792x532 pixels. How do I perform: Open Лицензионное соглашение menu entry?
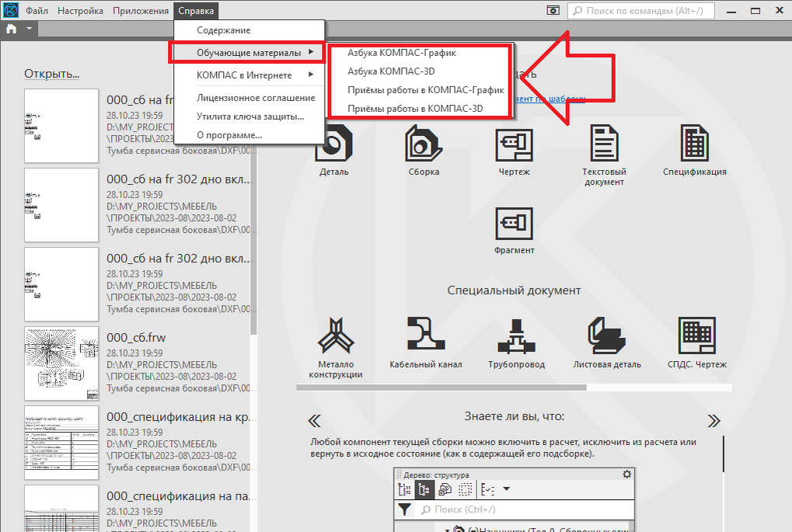[x=249, y=98]
